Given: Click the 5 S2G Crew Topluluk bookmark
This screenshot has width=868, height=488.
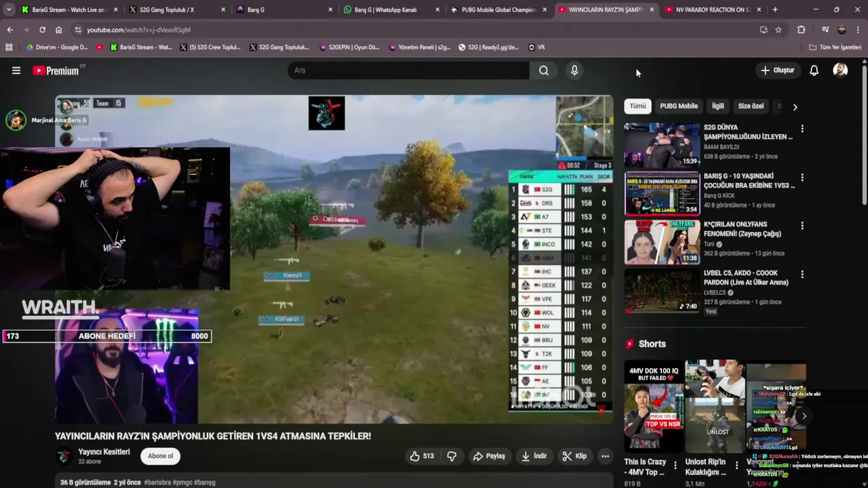Looking at the screenshot, I should point(210,47).
